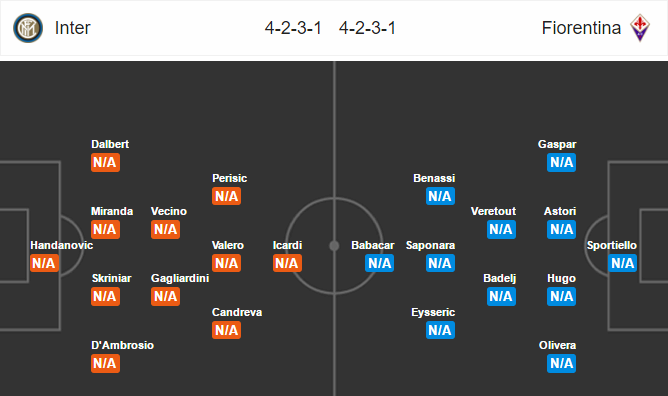Click the Fiorentina club crest logo
Viewport: 668px width, 396px height.
click(x=639, y=28)
